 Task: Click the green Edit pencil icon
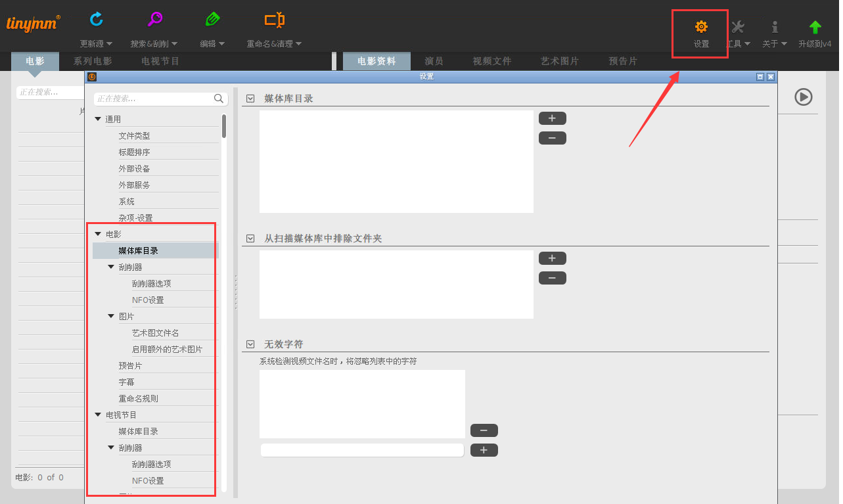pyautogui.click(x=212, y=20)
